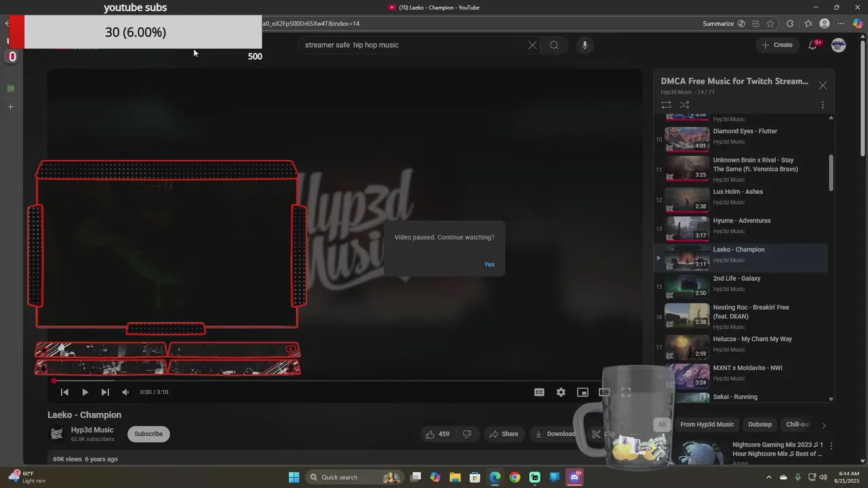Add this page to favorites star
Image resolution: width=868 pixels, height=488 pixels.
[770, 24]
